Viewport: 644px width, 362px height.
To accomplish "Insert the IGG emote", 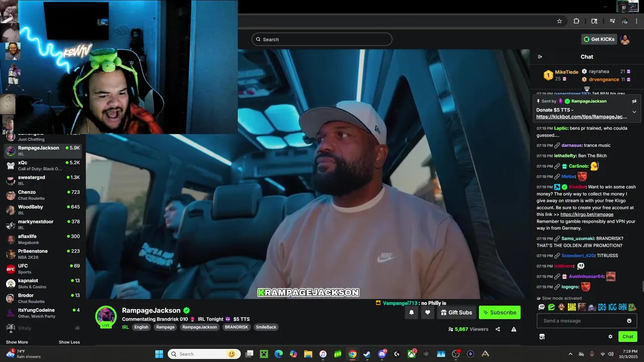I will click(x=612, y=307).
